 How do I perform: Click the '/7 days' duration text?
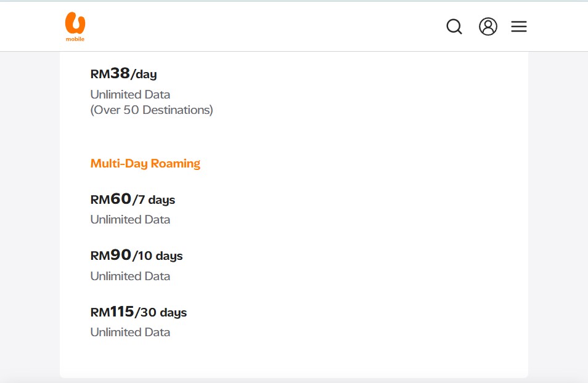[154, 200]
